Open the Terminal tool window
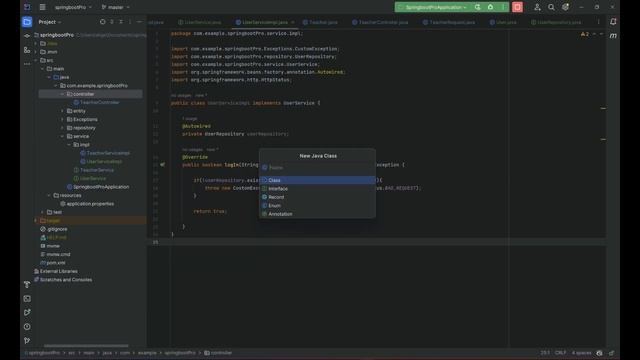 pos(27,299)
